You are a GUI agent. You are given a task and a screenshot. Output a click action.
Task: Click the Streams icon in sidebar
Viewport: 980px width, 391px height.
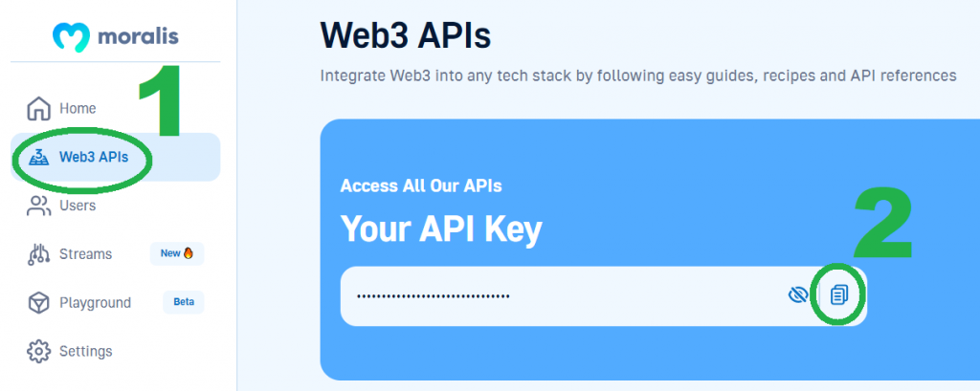[x=38, y=254]
